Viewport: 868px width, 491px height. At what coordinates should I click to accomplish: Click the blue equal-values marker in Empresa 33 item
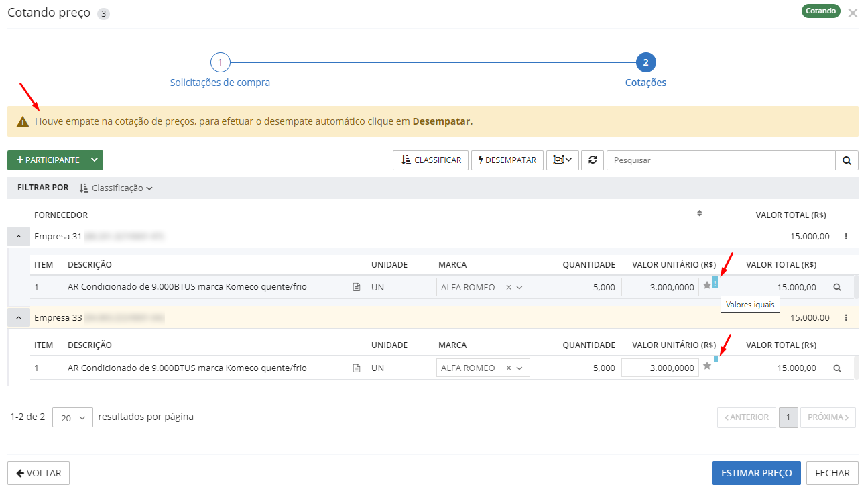click(x=716, y=359)
